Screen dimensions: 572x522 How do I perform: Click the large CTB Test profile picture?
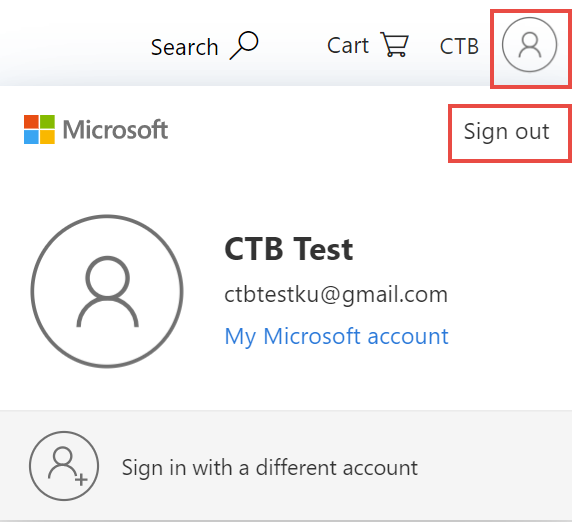pos(107,291)
